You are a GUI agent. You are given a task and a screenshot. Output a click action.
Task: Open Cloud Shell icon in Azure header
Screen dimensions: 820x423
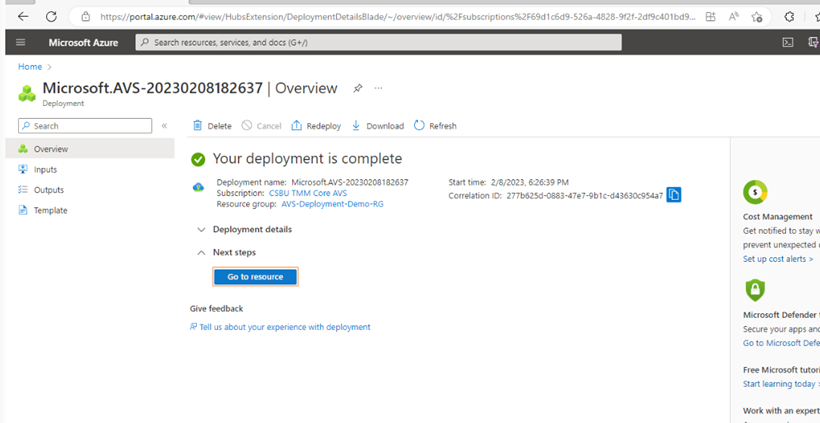788,42
